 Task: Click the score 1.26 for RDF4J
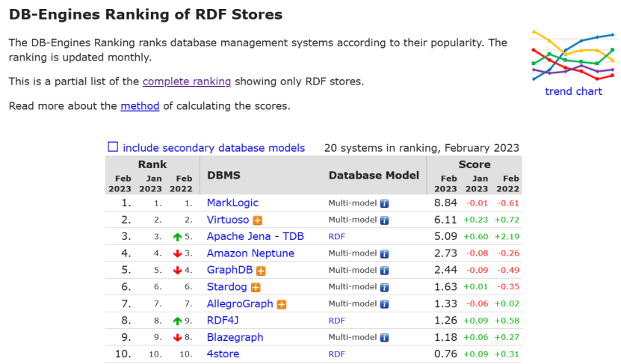click(445, 321)
